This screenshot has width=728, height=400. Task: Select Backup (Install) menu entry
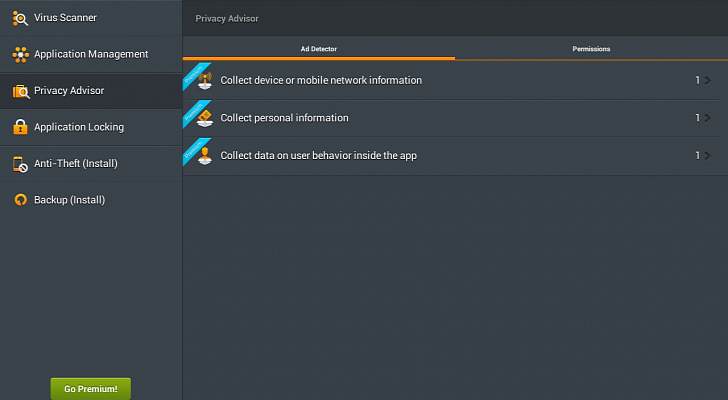point(69,200)
